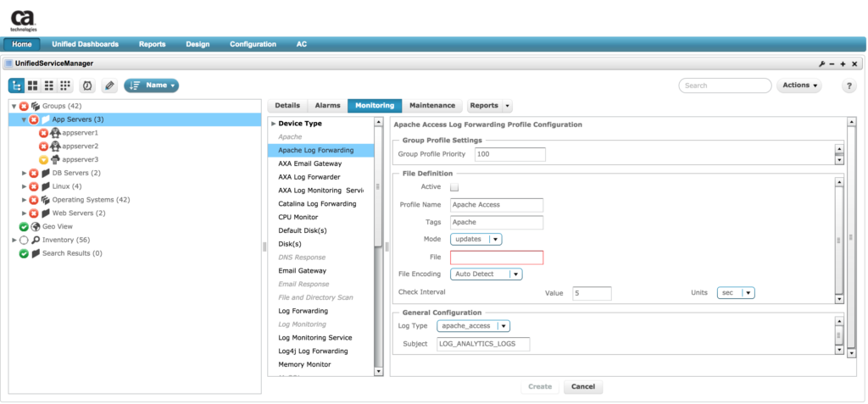Open the Log Type apache_access dropdown

click(x=473, y=325)
